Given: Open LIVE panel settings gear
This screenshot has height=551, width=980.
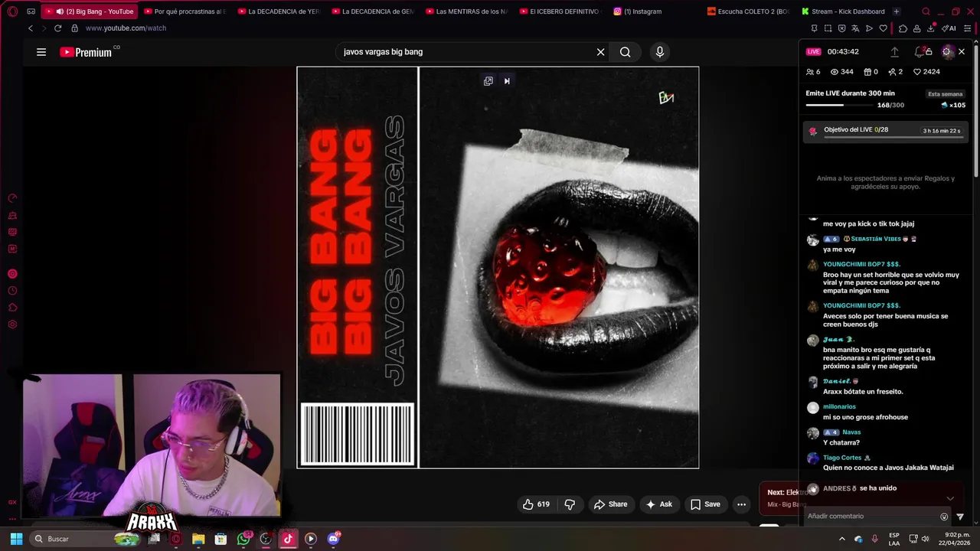Looking at the screenshot, I should click(x=947, y=52).
